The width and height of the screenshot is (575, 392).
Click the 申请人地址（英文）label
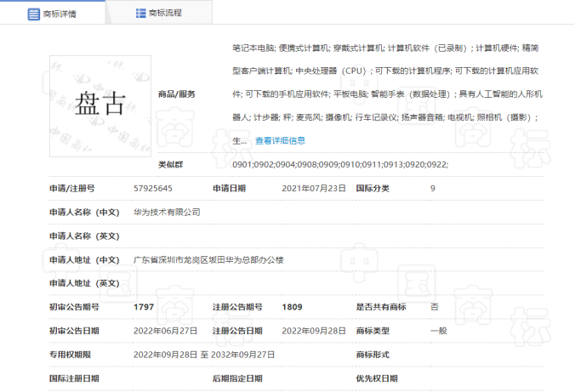(x=85, y=283)
